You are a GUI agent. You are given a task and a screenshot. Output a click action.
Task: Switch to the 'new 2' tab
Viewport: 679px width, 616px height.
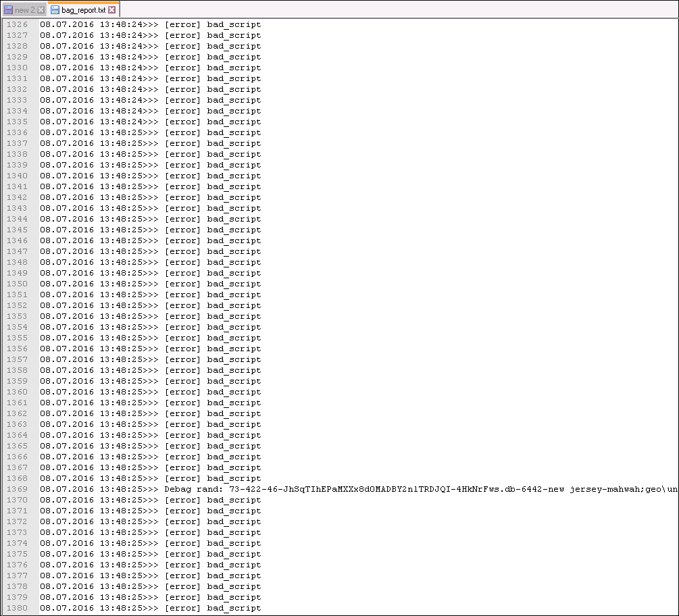pos(24,9)
